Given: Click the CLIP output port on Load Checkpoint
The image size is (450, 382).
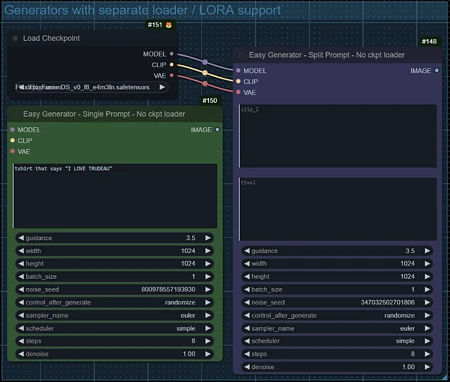Looking at the screenshot, I should pos(171,65).
